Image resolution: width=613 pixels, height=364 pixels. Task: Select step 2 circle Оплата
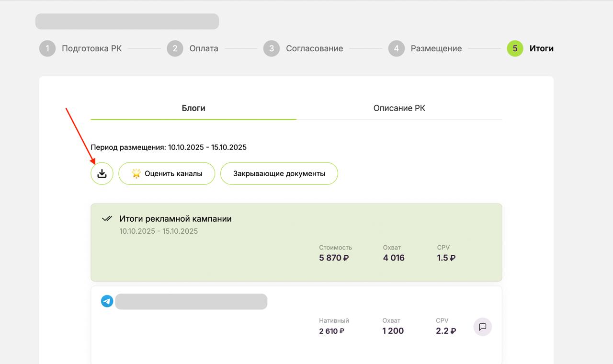[x=175, y=48]
